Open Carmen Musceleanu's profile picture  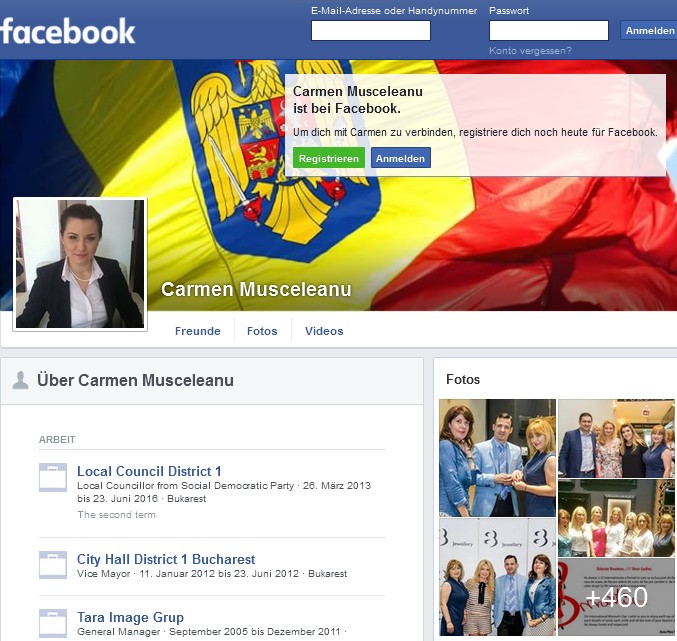[80, 264]
